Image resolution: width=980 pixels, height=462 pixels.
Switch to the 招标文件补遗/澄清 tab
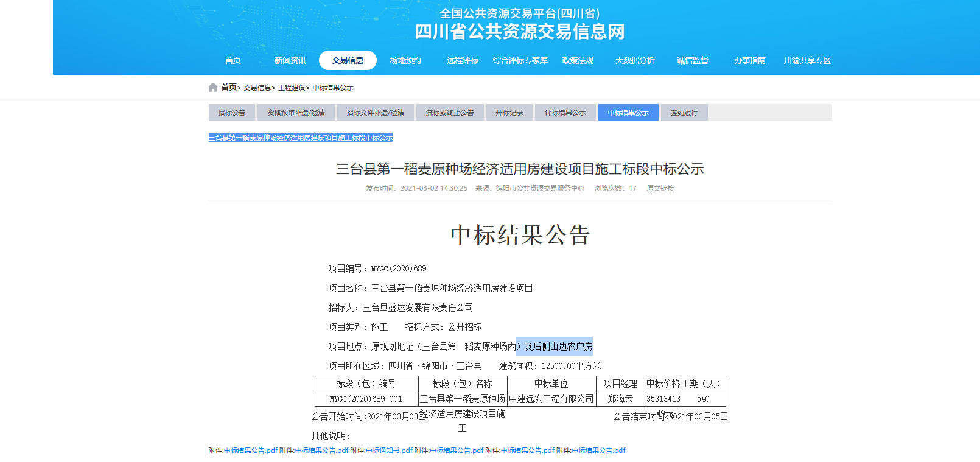(376, 113)
